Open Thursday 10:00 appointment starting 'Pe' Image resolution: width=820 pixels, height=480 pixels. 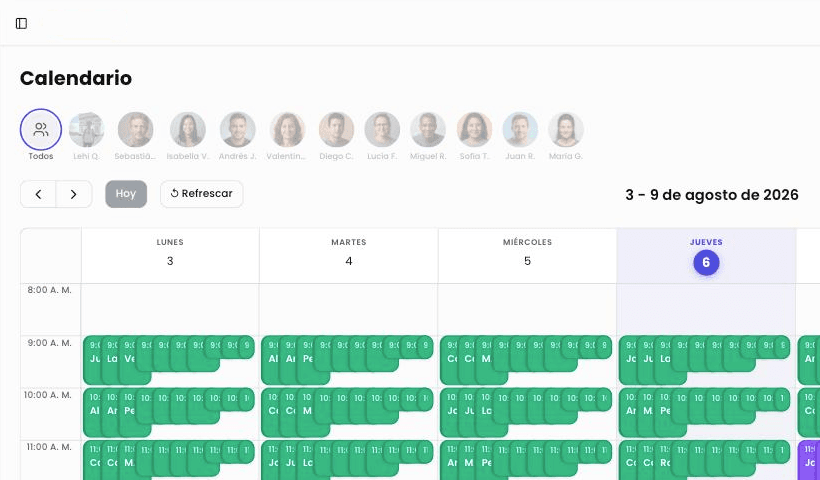pyautogui.click(x=665, y=412)
